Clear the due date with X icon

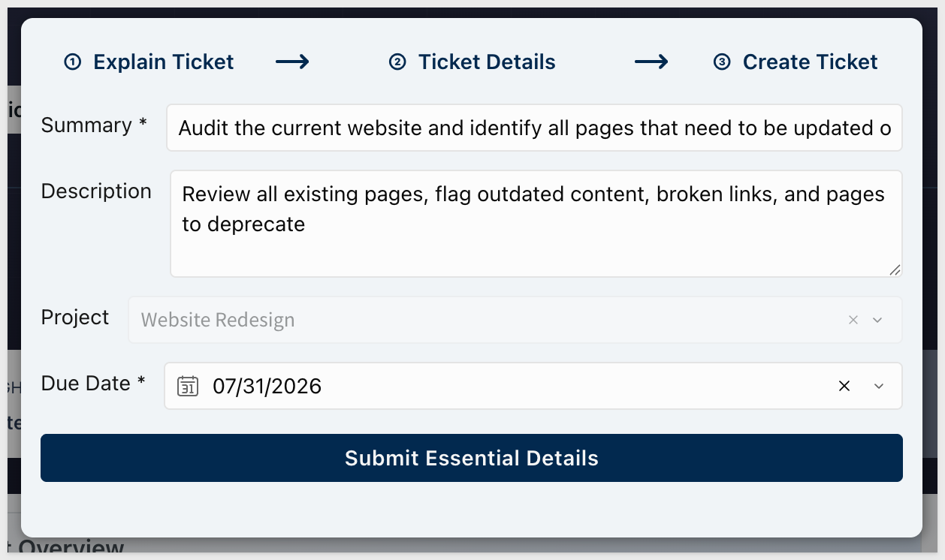[844, 386]
